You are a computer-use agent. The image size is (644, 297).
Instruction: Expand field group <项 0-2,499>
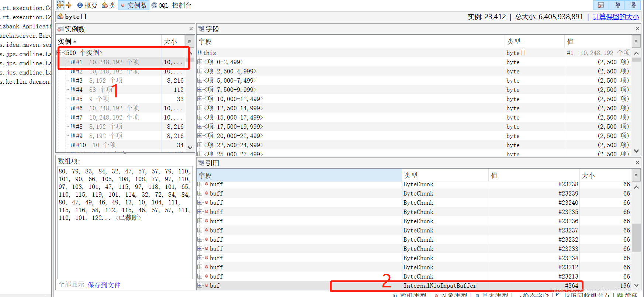(200, 62)
